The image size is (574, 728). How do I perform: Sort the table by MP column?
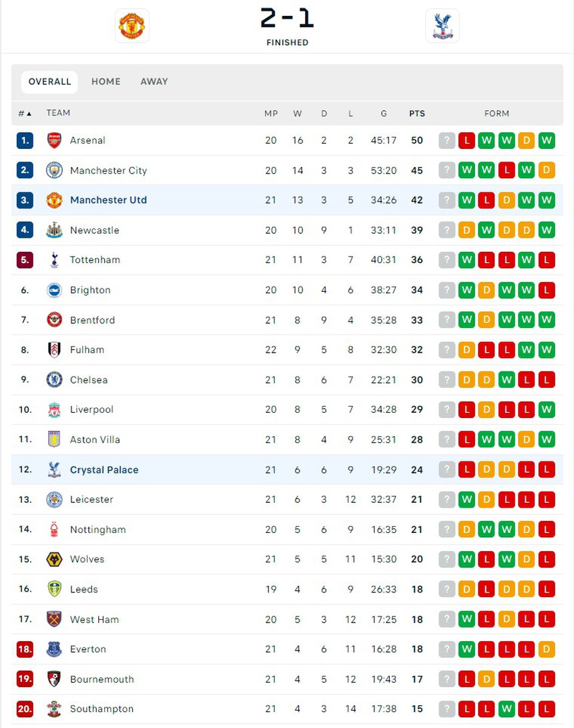pyautogui.click(x=271, y=114)
